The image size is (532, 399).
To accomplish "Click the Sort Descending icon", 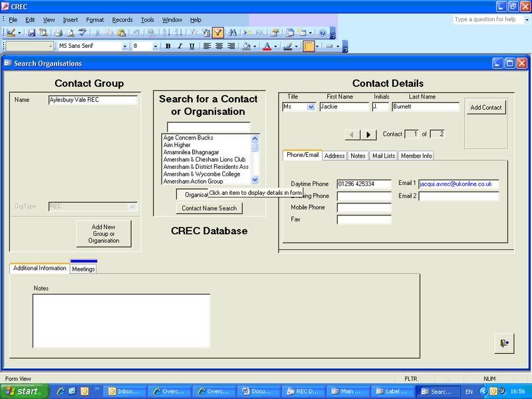I will (x=178, y=33).
